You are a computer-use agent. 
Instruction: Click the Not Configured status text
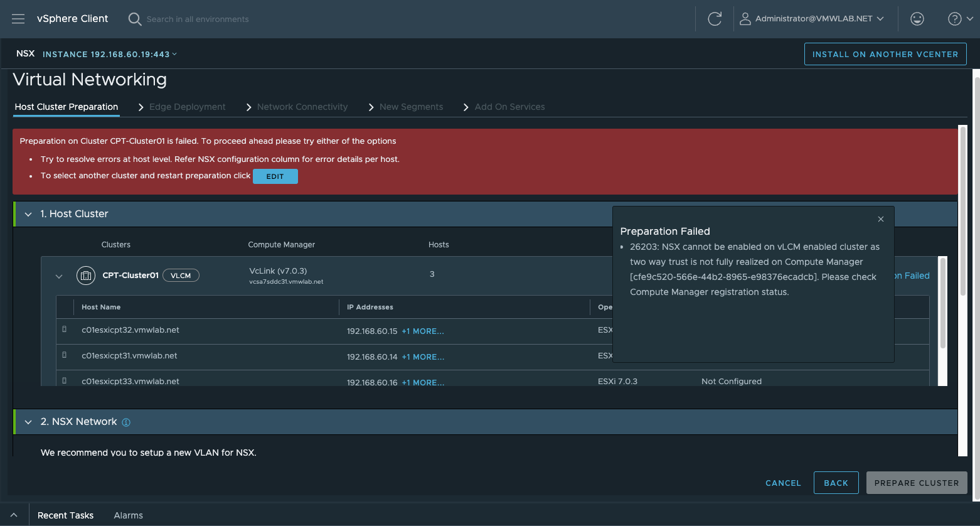click(732, 382)
